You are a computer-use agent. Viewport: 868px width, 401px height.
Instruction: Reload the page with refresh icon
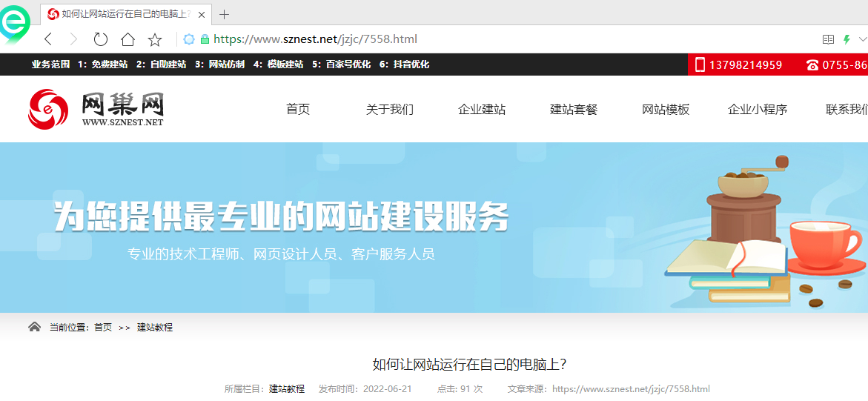pos(100,39)
